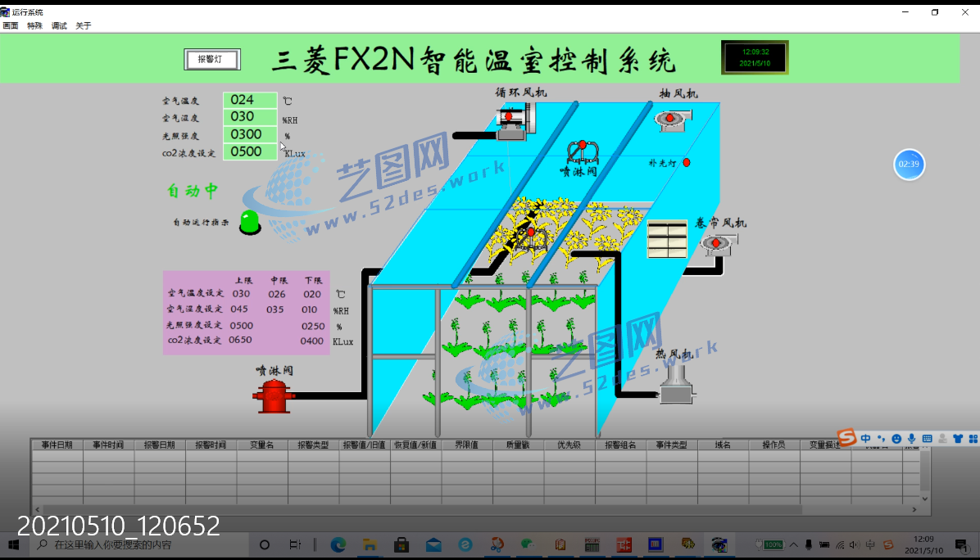Screen dimensions: 980x560
Task: Open the 关于 menu
Action: [84, 25]
